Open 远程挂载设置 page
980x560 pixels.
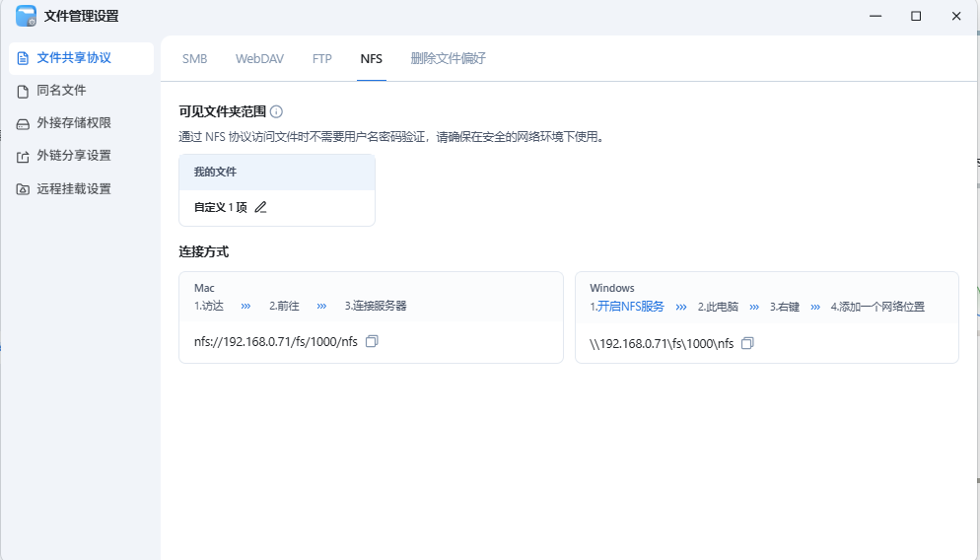pyautogui.click(x=81, y=189)
